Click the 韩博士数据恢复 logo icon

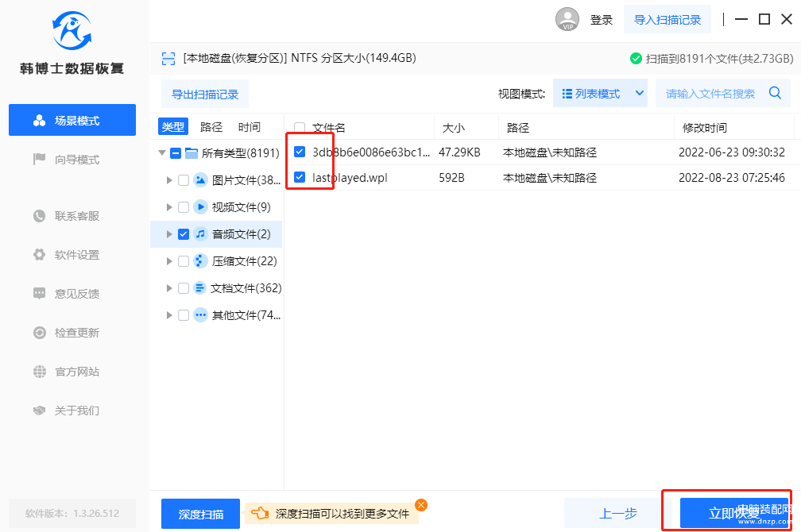pos(72,31)
